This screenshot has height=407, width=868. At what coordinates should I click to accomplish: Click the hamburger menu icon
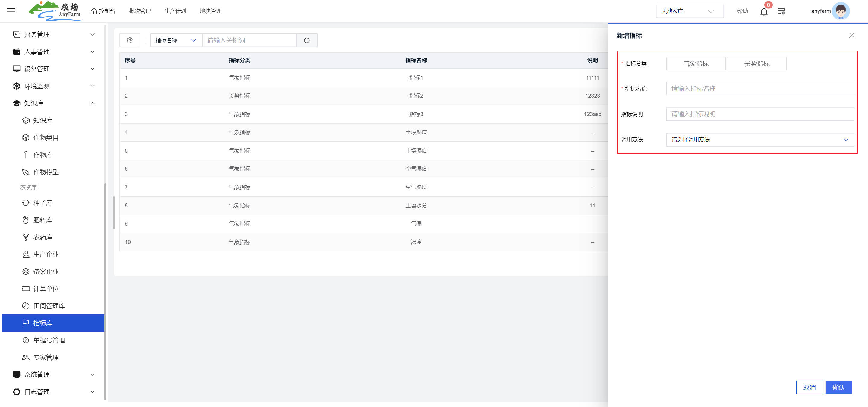11,11
